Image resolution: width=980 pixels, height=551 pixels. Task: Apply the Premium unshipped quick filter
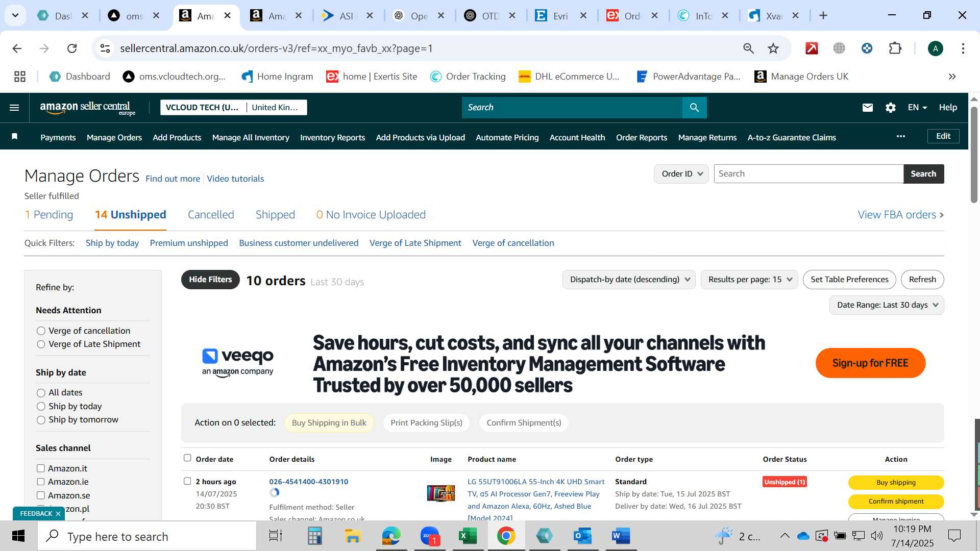(189, 243)
